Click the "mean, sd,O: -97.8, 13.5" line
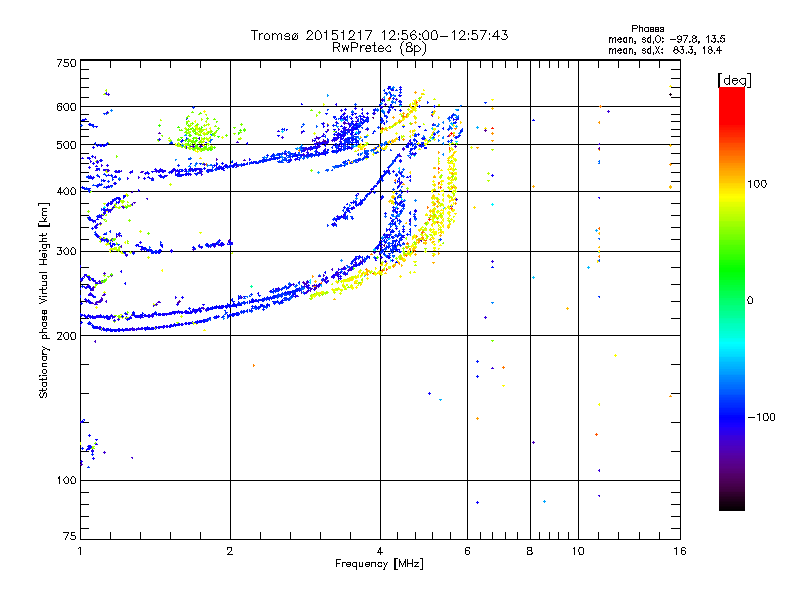Screen dimensions: 800x600 click(x=667, y=39)
